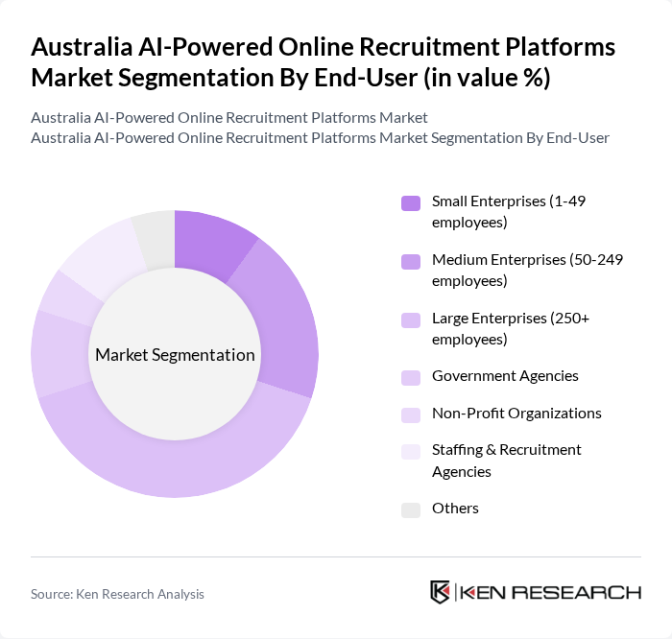Screen dimensions: 672x639
Task: Click the Staffing & Recruitment Agencies swatch
Action: click(x=411, y=452)
